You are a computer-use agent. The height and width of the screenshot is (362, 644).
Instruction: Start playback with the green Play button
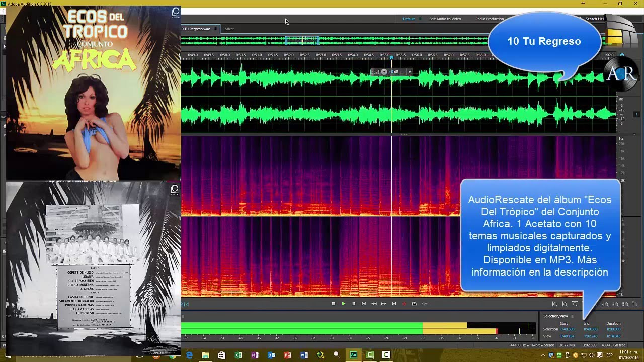(x=344, y=304)
